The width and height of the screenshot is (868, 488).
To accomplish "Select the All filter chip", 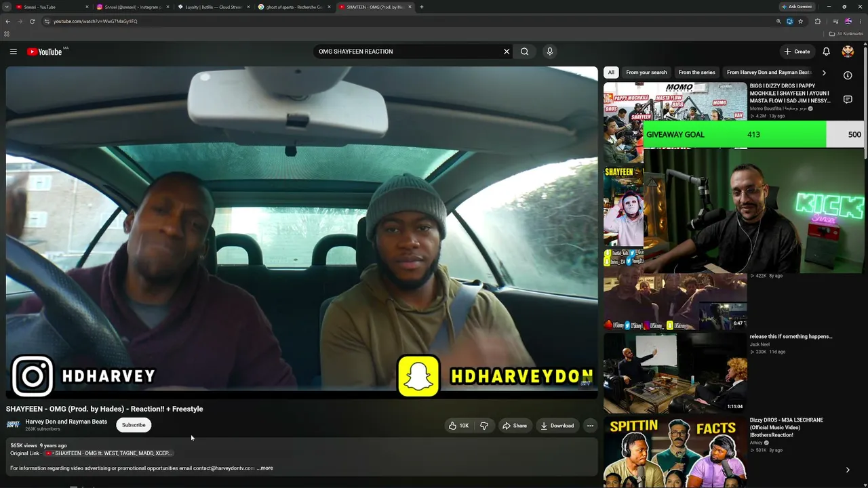I will [611, 73].
